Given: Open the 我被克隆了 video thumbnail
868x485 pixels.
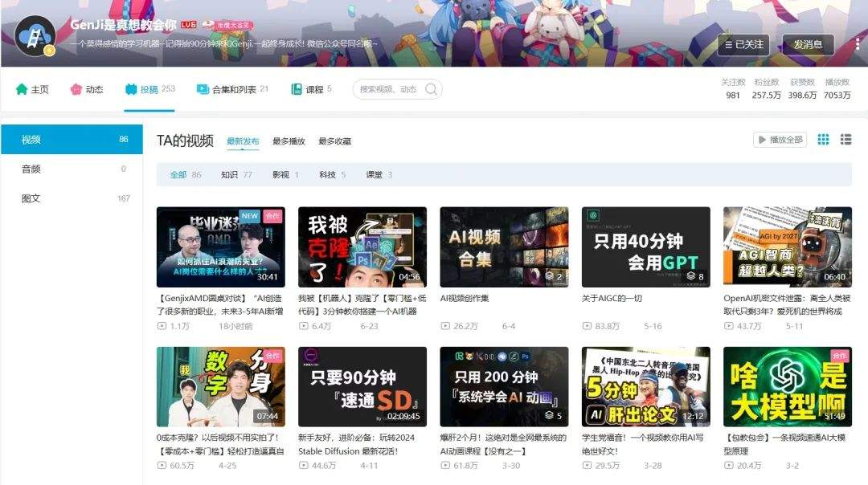Looking at the screenshot, I should click(x=362, y=247).
